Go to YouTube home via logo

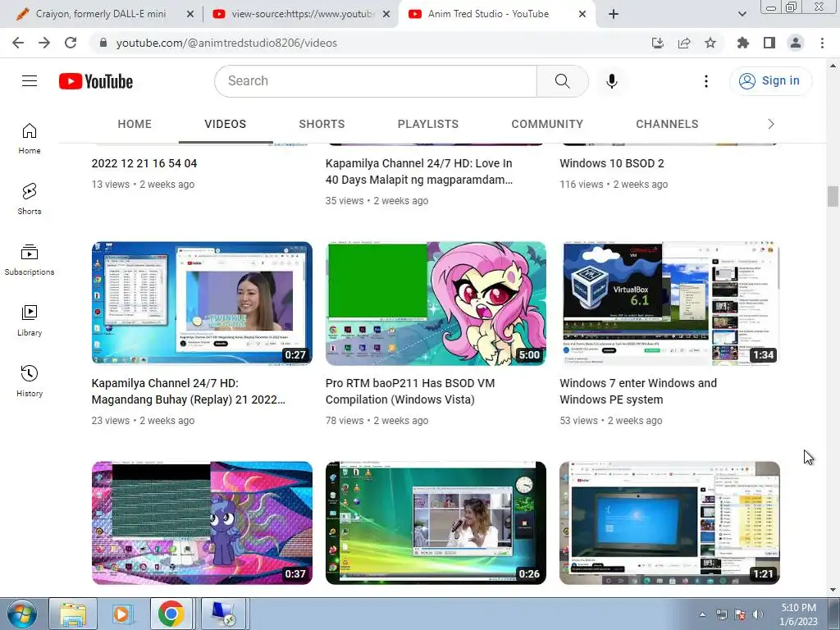coord(96,81)
